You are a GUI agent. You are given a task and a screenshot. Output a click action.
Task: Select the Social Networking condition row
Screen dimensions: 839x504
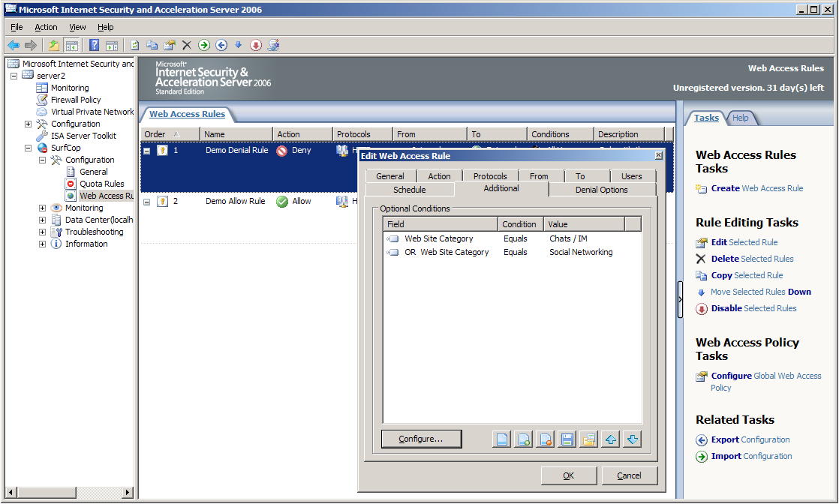pyautogui.click(x=512, y=253)
